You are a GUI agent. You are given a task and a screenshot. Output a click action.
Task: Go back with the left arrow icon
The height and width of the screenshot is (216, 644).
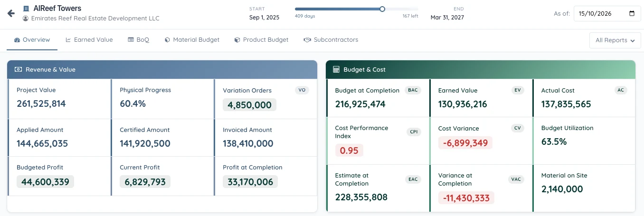(11, 13)
